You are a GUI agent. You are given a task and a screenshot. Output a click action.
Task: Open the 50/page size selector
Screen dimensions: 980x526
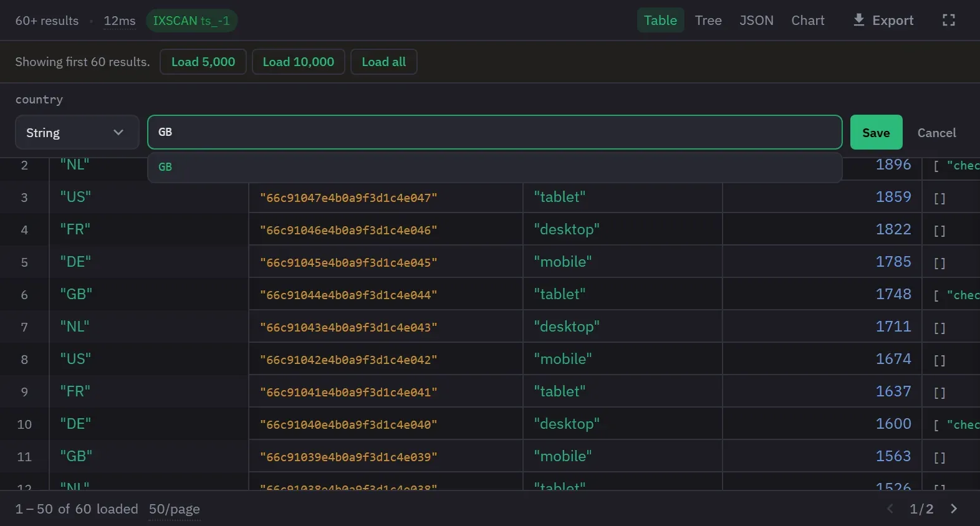click(175, 509)
